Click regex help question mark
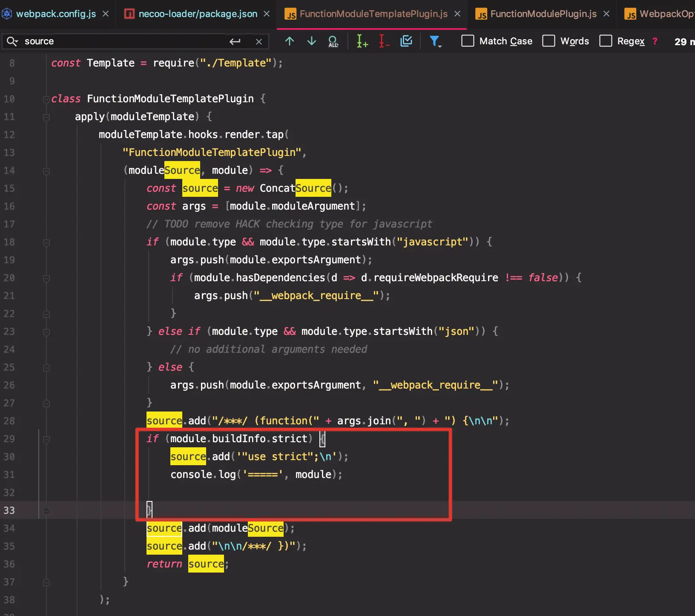 (x=655, y=41)
